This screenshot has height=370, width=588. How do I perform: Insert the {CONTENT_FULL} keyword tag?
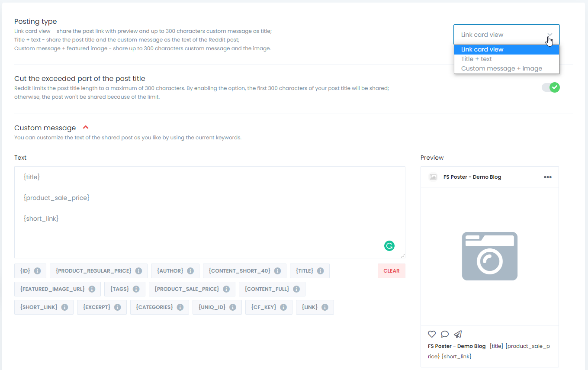point(272,289)
